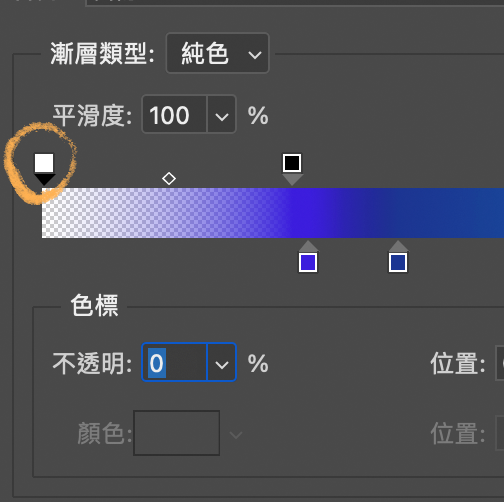The image size is (504, 502).
Task: Click the opacity midpoint diamond marker
Action: point(169,179)
